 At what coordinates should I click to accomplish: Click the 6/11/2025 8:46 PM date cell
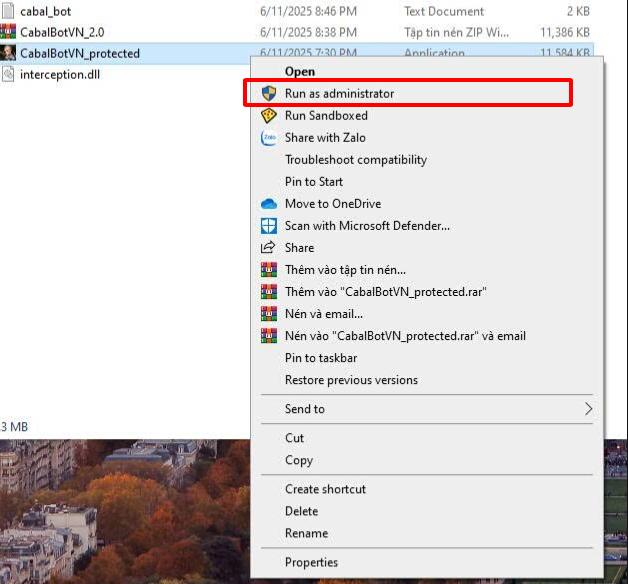(x=308, y=11)
